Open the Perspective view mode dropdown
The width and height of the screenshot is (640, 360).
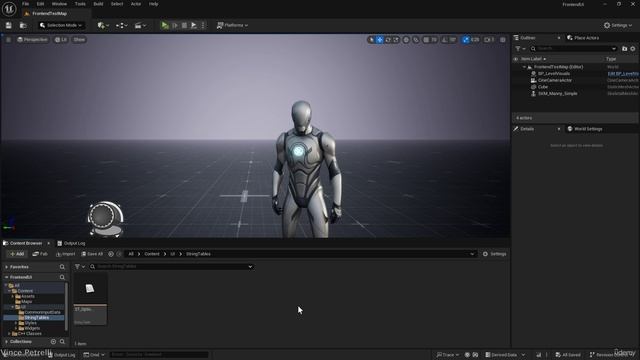coord(32,40)
